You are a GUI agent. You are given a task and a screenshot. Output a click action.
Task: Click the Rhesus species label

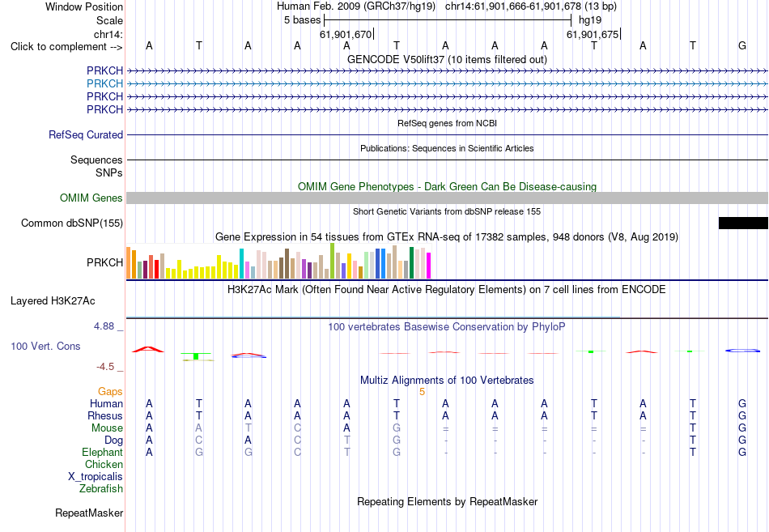[105, 415]
